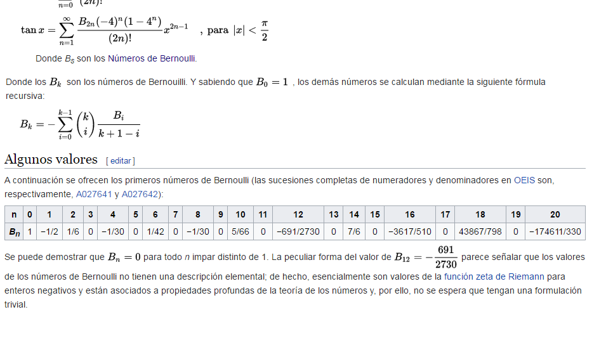Image resolution: width=606 pixels, height=364 pixels.
Task: Click column header 10 in the table
Action: point(240,214)
